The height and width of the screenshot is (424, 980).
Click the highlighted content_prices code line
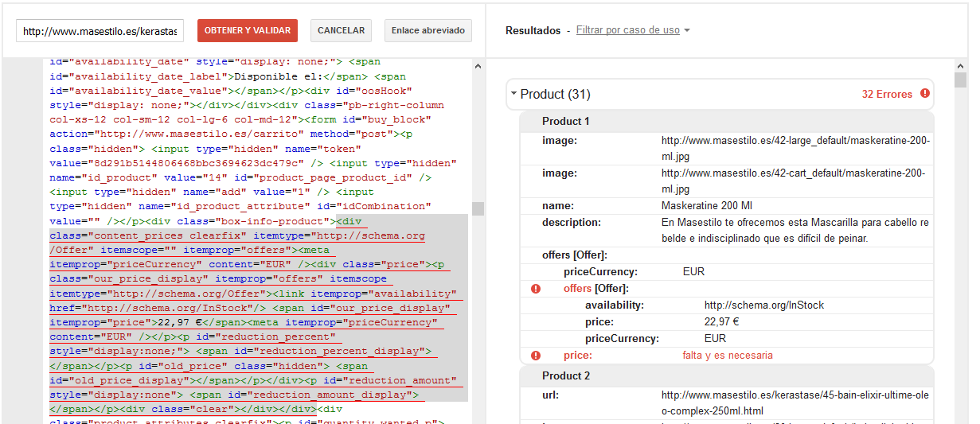pyautogui.click(x=237, y=236)
